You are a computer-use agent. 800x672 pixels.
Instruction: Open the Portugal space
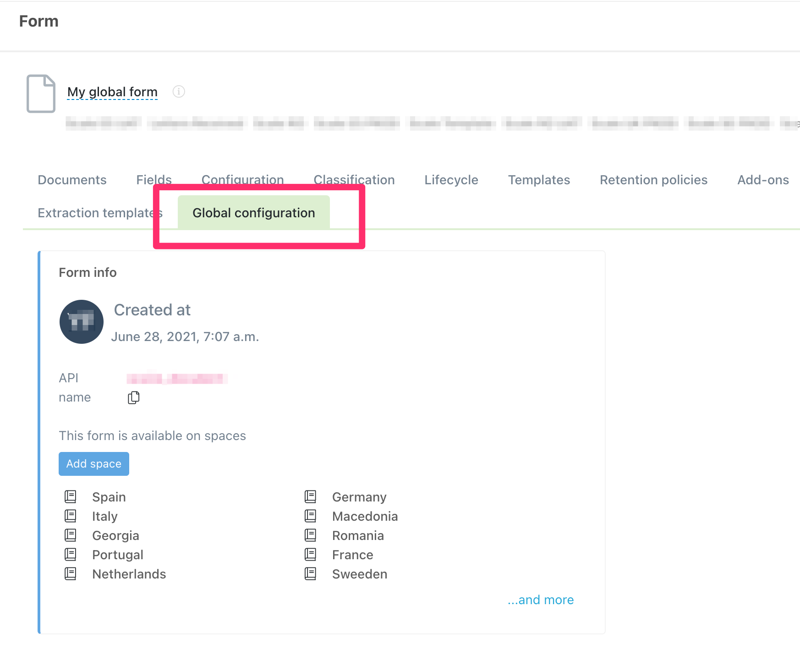pyautogui.click(x=118, y=555)
